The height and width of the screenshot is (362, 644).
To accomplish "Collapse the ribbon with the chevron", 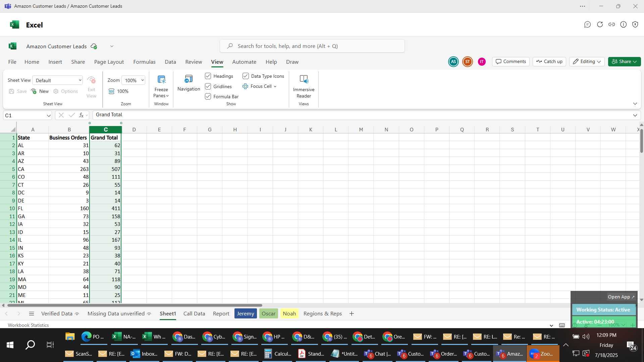I will point(635,104).
